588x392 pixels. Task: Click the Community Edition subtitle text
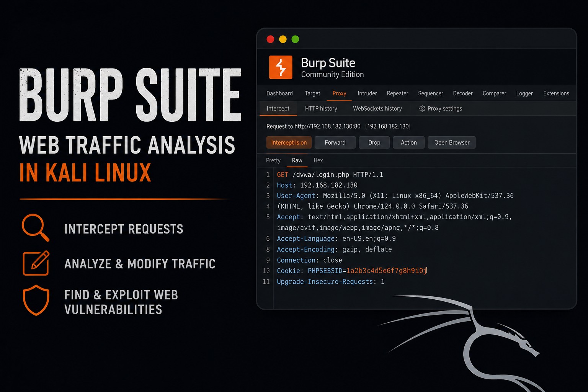332,75
